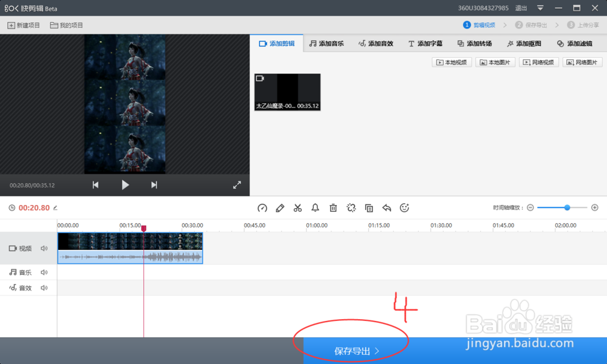Click the 音效 track label
607x364 pixels.
(x=21, y=288)
